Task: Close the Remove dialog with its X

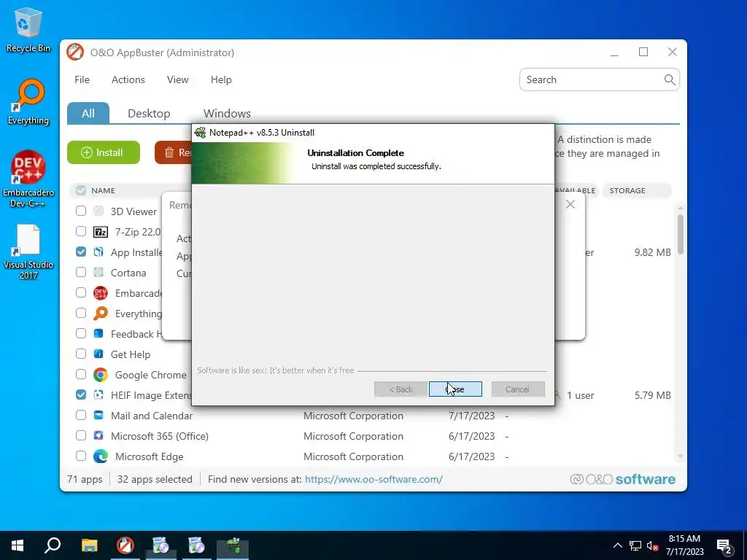Action: [570, 204]
